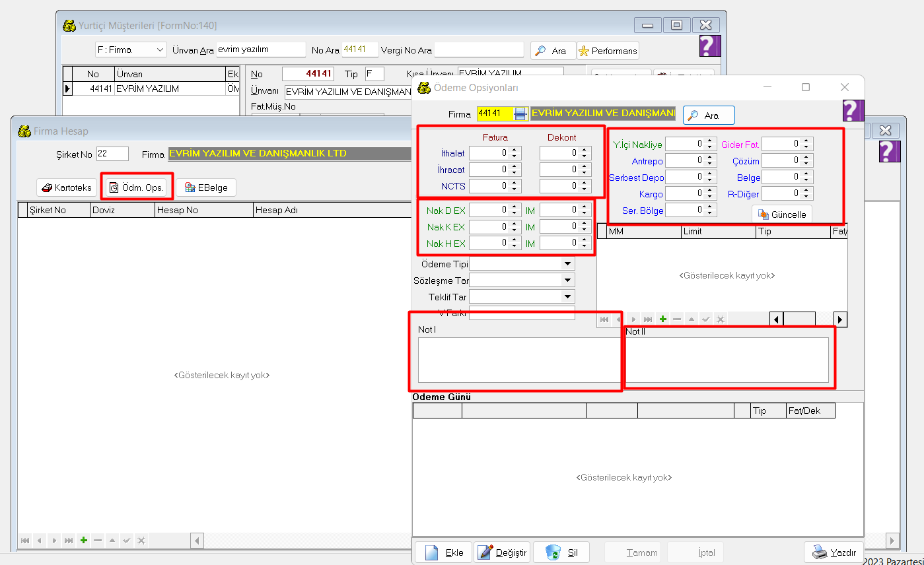Go to first record in Firma Hesap navigator
The width and height of the screenshot is (924, 565).
26,541
